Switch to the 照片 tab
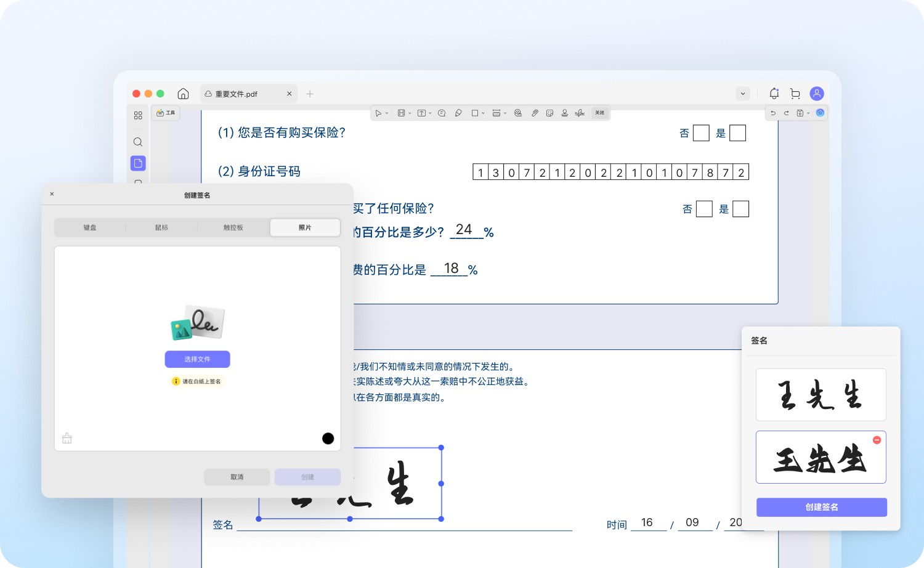Screen dimensions: 924x568 click(x=305, y=227)
